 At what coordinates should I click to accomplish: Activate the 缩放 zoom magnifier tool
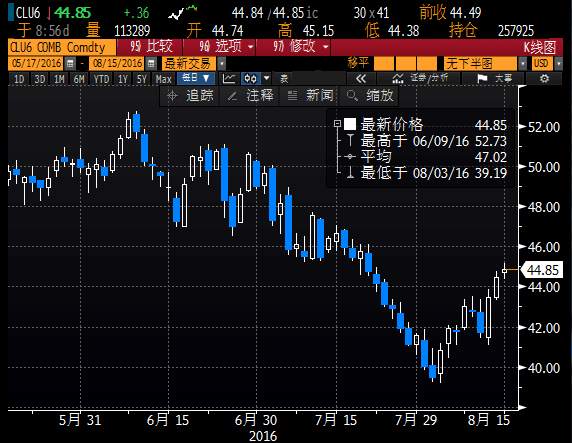pyautogui.click(x=370, y=96)
